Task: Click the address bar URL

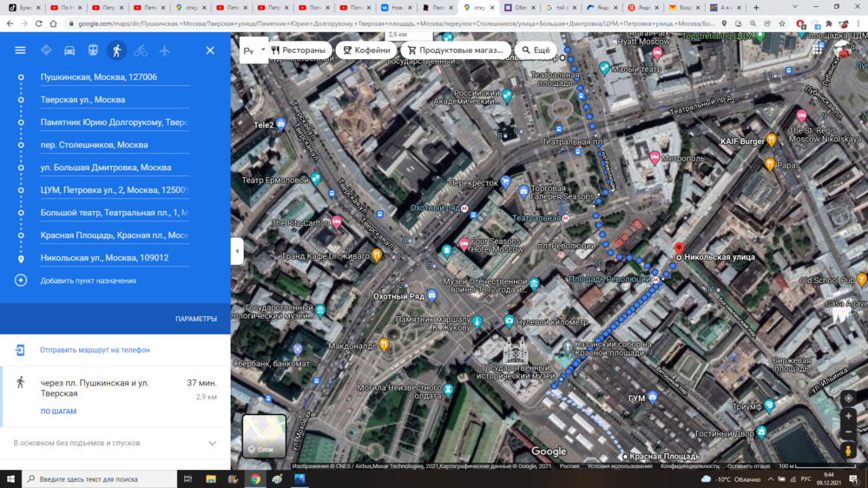Action: click(x=396, y=23)
